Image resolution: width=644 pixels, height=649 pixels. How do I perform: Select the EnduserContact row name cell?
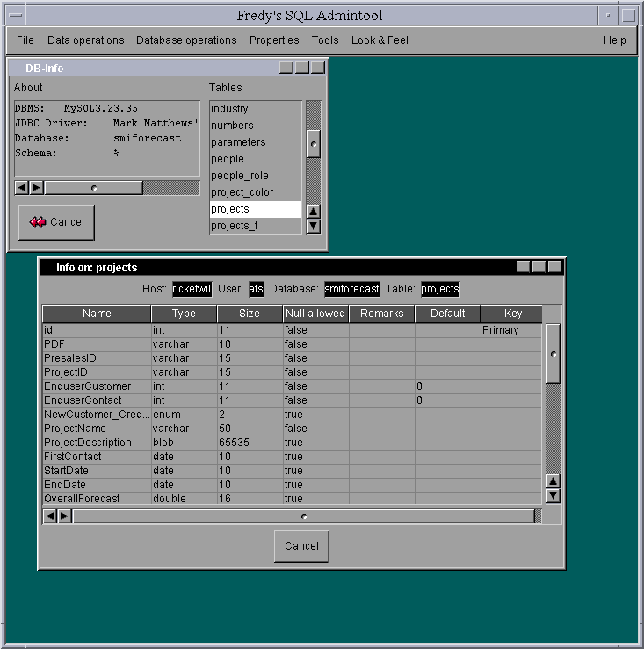[x=97, y=400]
